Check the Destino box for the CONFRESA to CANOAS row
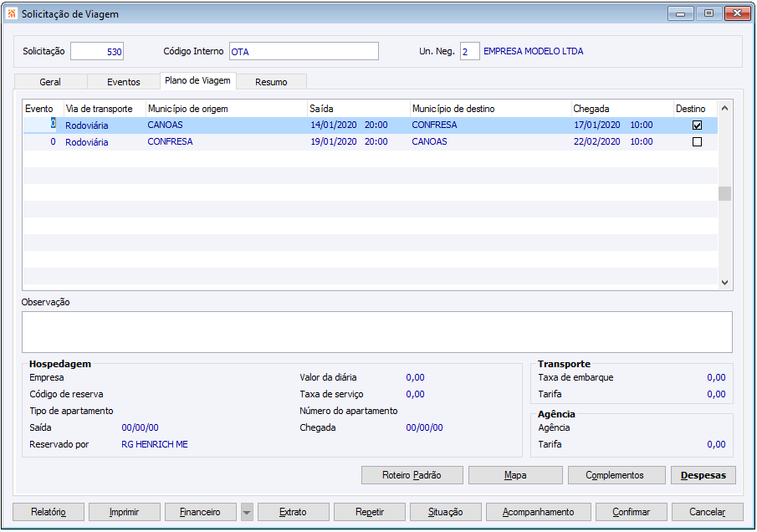 (x=697, y=142)
